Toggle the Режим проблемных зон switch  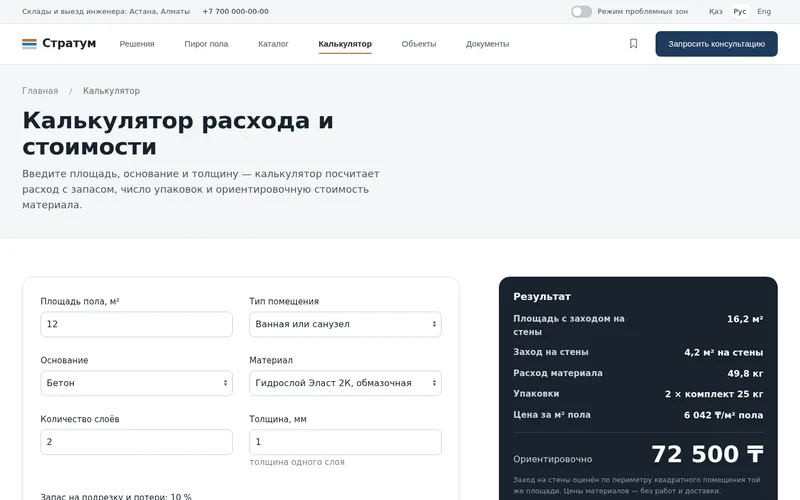click(581, 11)
